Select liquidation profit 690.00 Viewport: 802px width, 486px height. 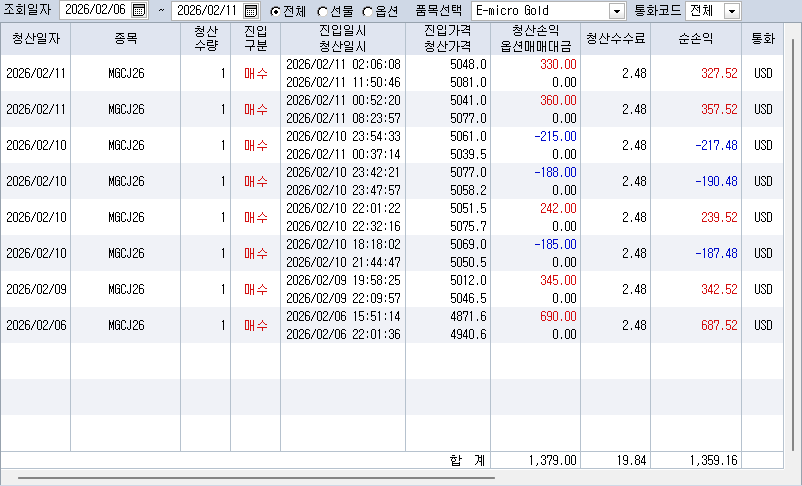click(558, 316)
